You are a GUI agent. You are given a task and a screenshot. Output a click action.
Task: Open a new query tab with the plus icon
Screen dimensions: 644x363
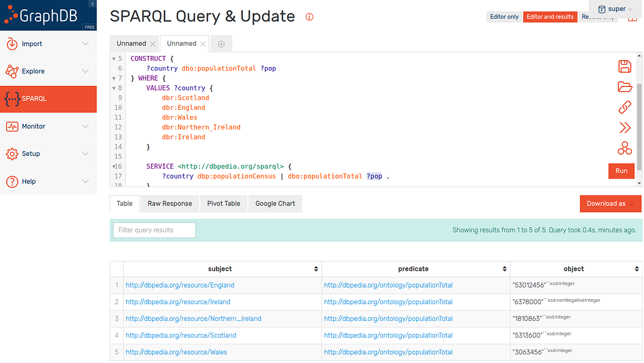point(220,43)
